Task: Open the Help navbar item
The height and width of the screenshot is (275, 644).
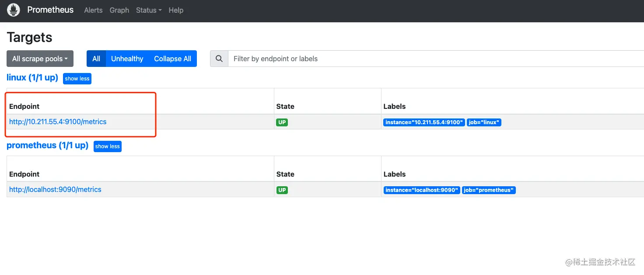Action: pyautogui.click(x=176, y=10)
